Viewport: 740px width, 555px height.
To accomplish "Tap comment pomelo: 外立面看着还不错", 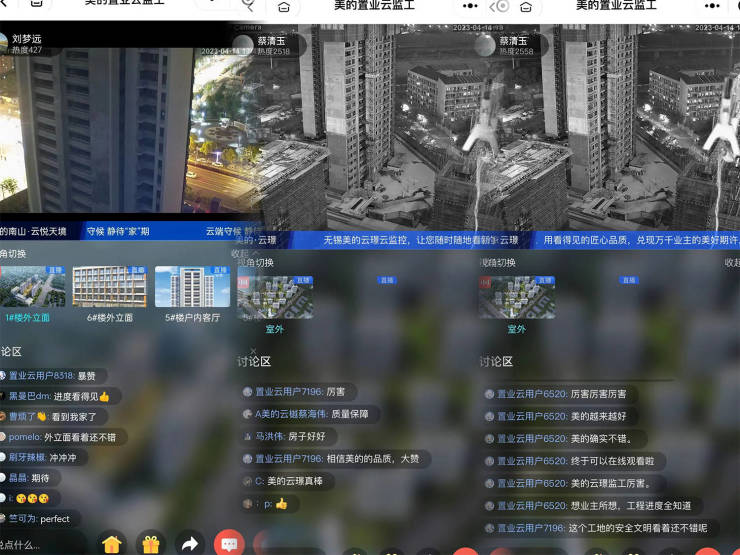I will coord(63,437).
